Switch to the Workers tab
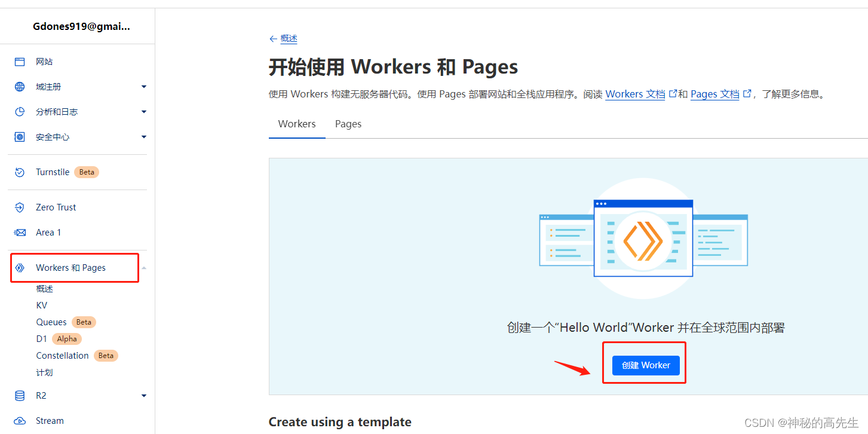868x434 pixels. click(x=297, y=124)
